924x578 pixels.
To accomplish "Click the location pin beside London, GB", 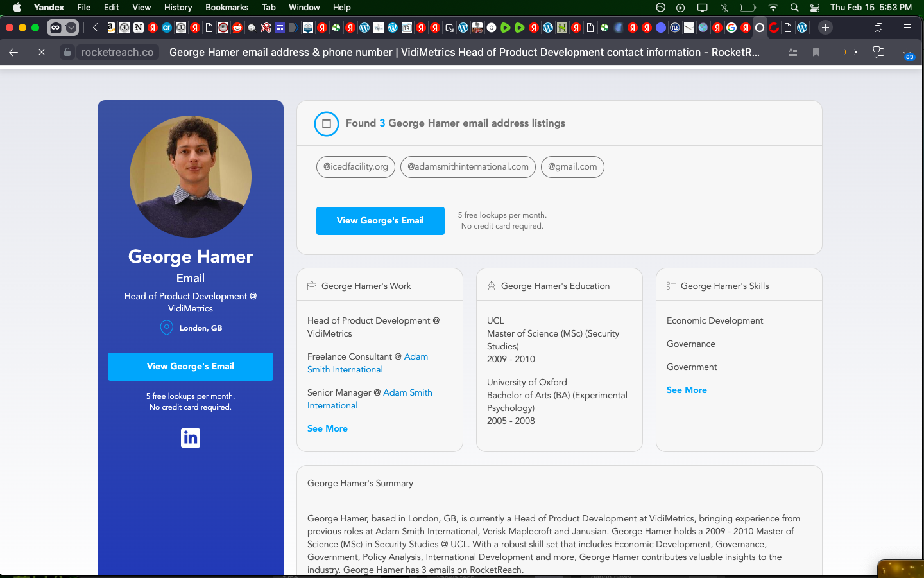I will (x=166, y=328).
